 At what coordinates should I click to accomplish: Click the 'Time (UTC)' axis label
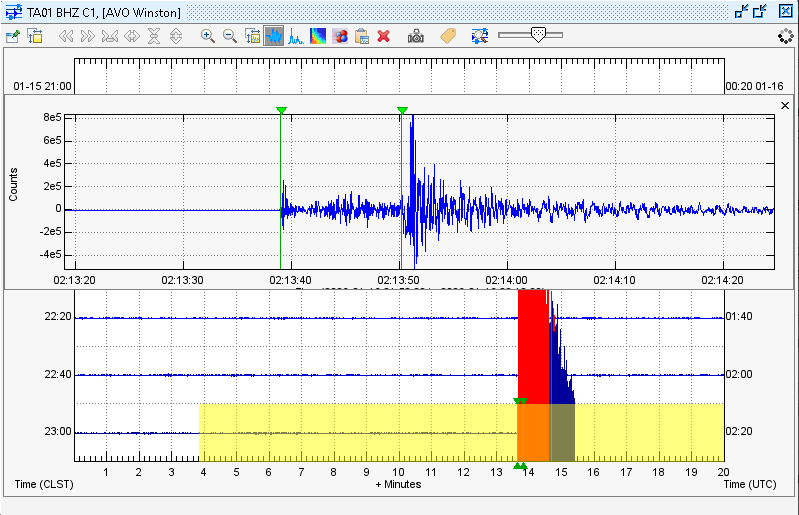750,484
